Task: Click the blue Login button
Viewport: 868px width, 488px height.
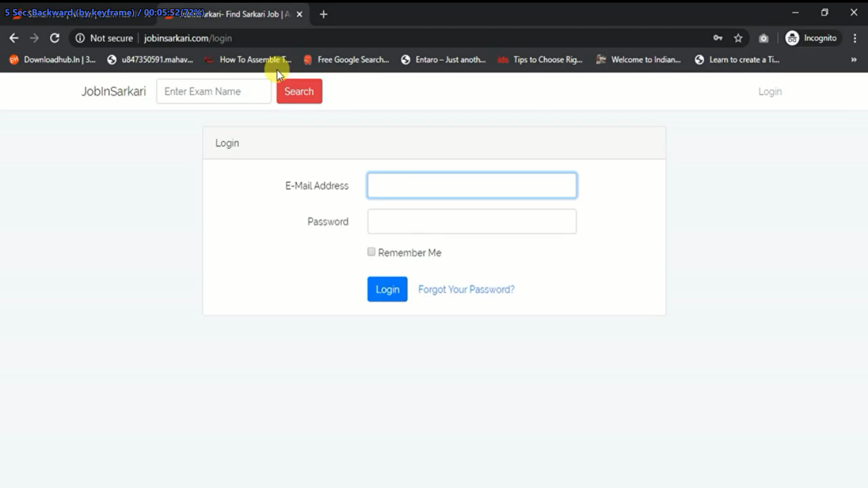Action: point(387,289)
